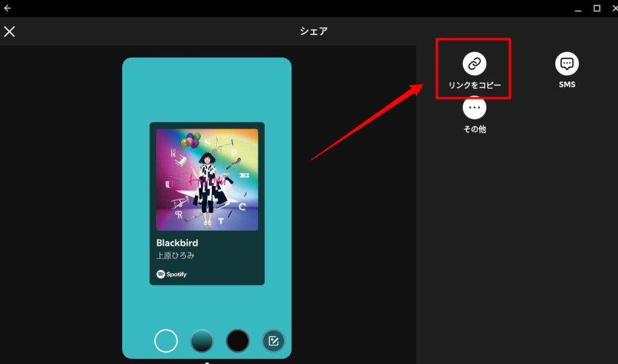Open the share card edit icon
This screenshot has width=618, height=364.
(273, 340)
